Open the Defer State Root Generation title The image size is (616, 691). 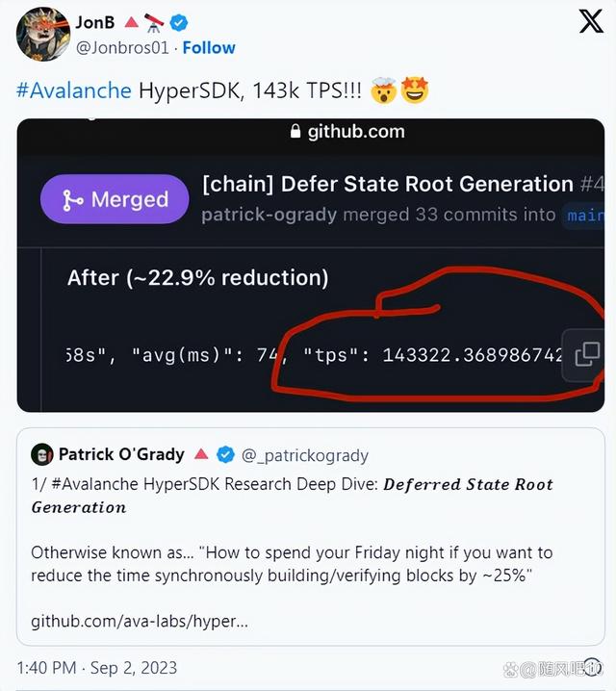tap(388, 184)
